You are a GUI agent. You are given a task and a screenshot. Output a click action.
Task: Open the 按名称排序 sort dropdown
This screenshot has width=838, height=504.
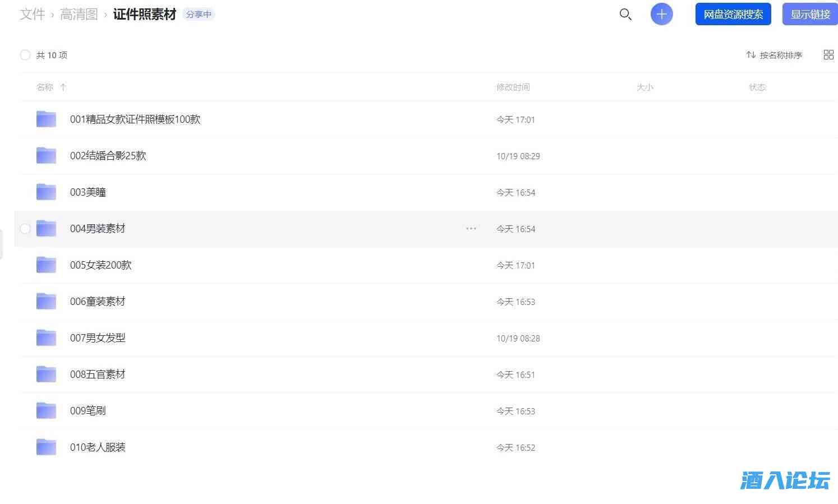774,55
